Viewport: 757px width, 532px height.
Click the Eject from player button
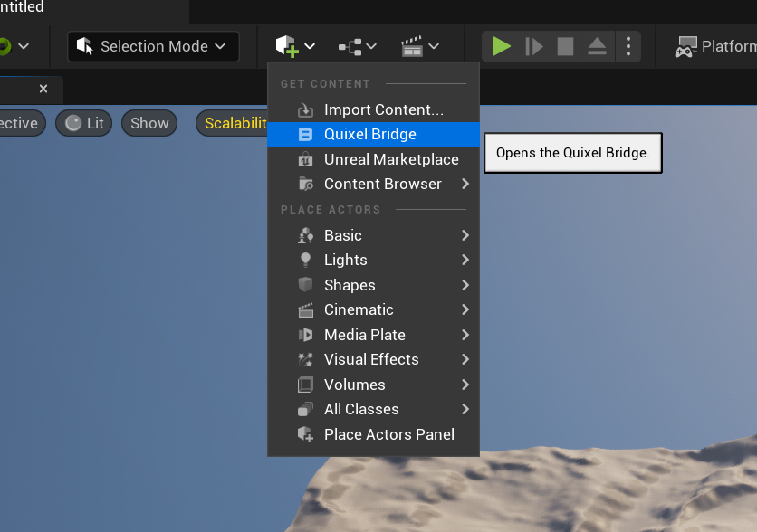[597, 47]
